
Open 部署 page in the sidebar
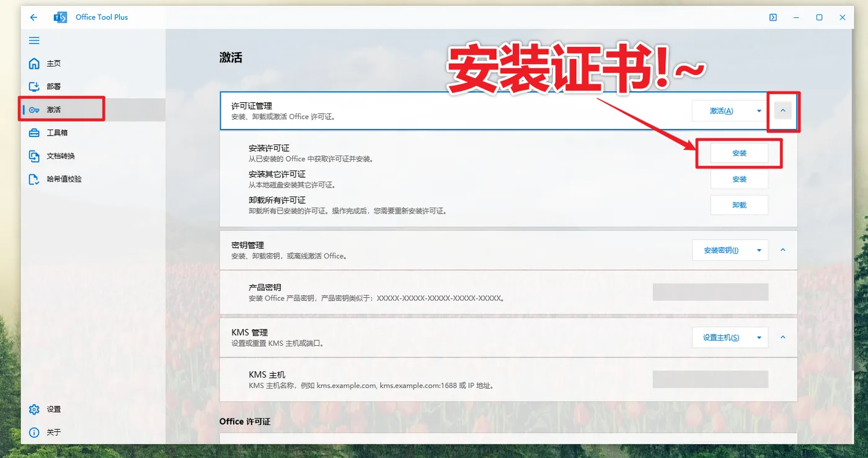[93, 86]
